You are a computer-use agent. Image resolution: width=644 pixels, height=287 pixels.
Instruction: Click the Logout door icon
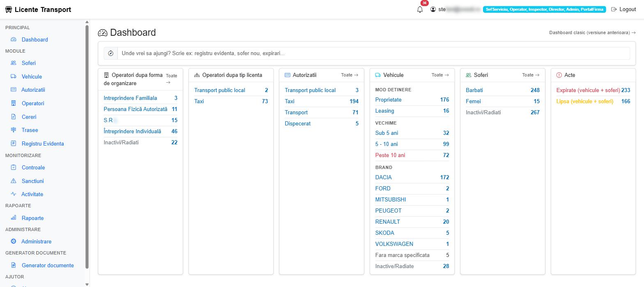click(x=614, y=9)
